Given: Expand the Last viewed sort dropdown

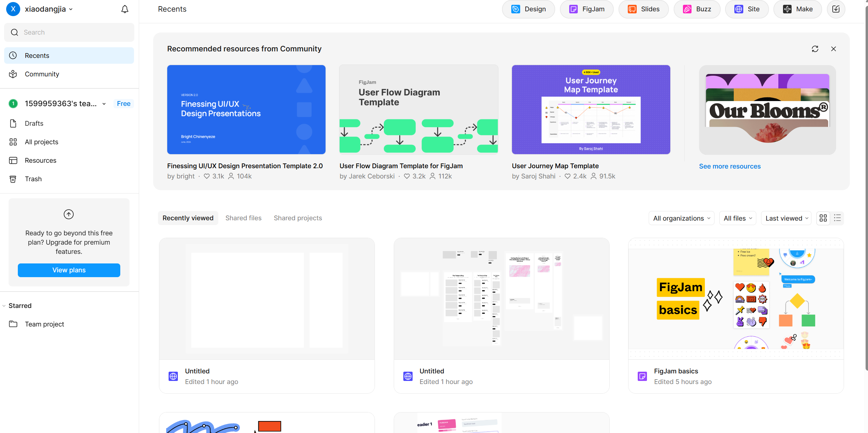Looking at the screenshot, I should click(786, 218).
